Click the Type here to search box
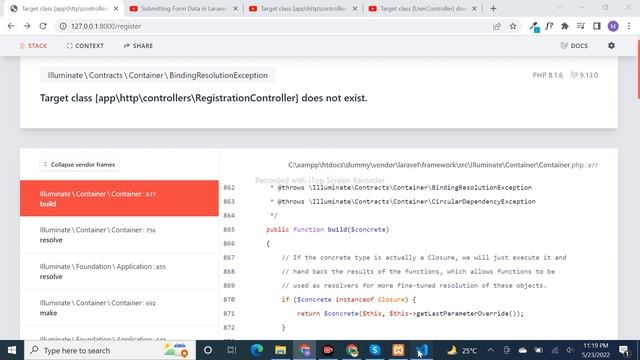 coord(110,350)
